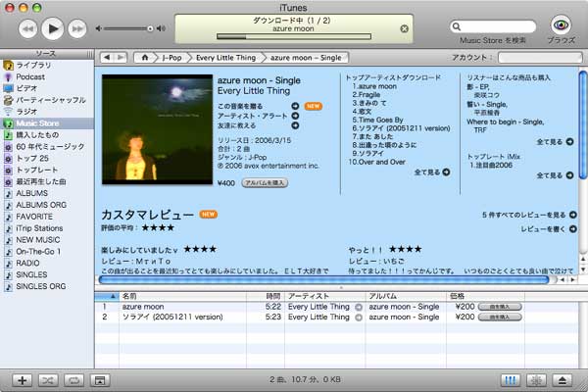Click the account field

click(x=540, y=58)
